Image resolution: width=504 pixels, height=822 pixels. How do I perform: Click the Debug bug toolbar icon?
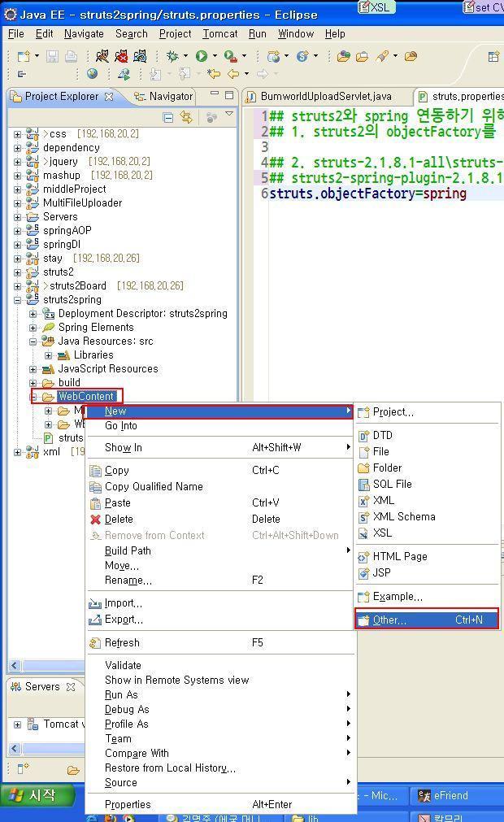click(172, 56)
